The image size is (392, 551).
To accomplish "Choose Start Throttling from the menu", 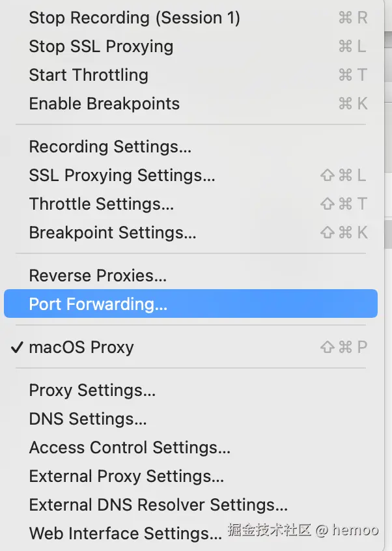I will [89, 75].
